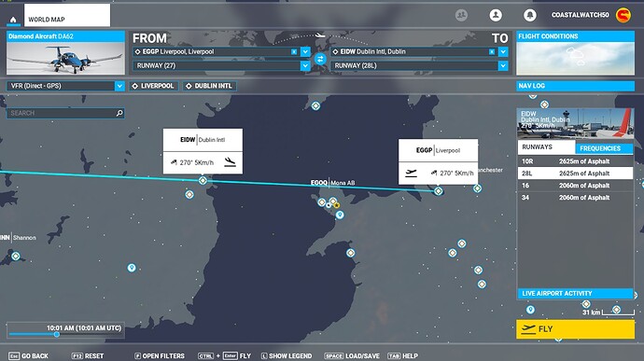The height and width of the screenshot is (361, 644).
Task: Select runway 10R 2625m of Asphalt
Action: [575, 161]
